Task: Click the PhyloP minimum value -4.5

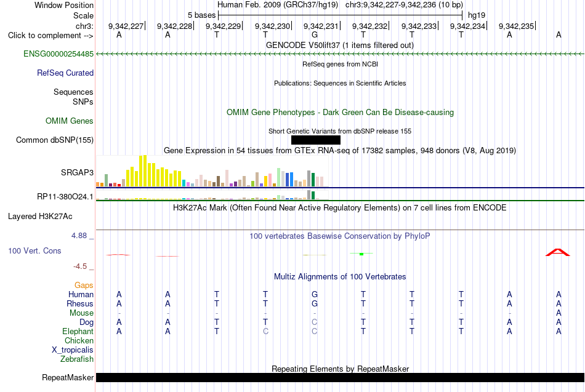Action: pyautogui.click(x=80, y=266)
